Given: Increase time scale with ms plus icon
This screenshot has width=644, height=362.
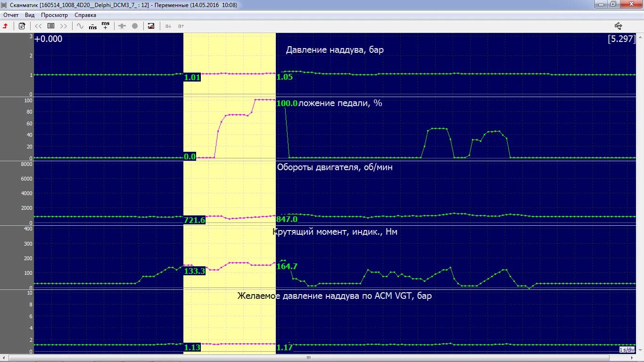Looking at the screenshot, I should point(106,25).
